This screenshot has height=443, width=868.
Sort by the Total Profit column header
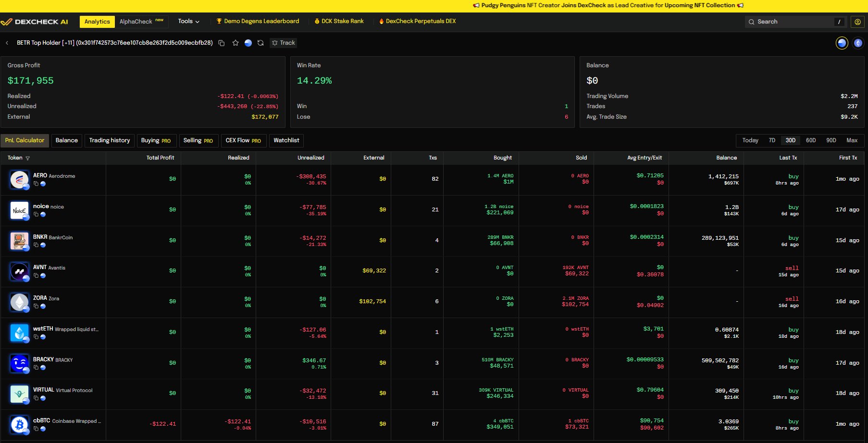point(160,158)
